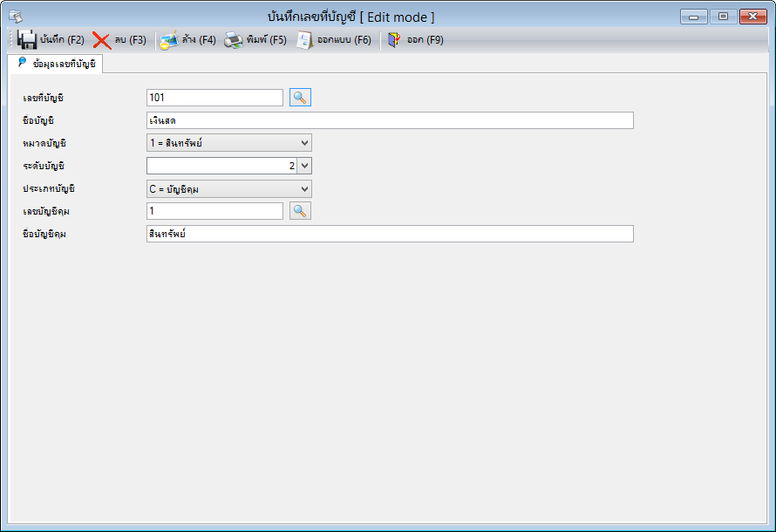Click the window title บันทึกเลขที่บัญชี [ Edit mode ]

pyautogui.click(x=351, y=17)
